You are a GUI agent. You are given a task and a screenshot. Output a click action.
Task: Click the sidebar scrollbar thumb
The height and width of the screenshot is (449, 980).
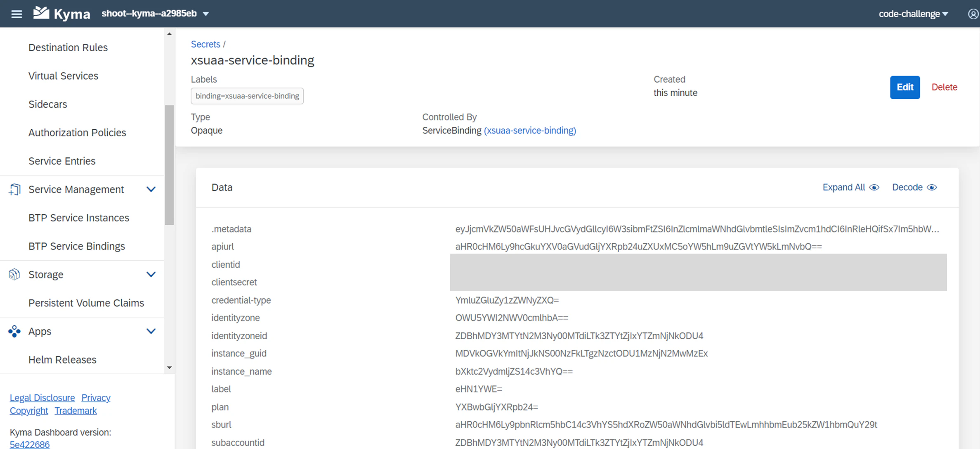(x=169, y=165)
